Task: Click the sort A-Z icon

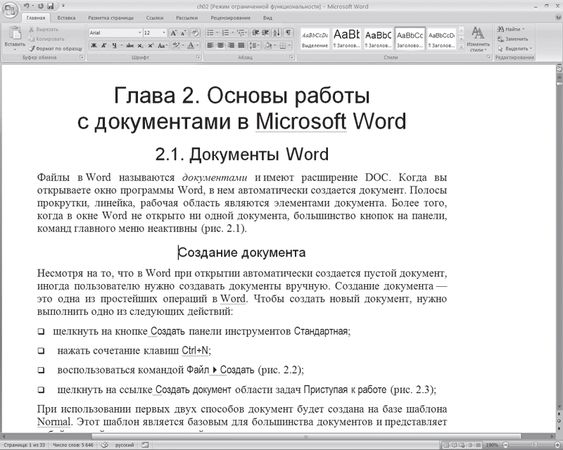Action: tap(277, 33)
